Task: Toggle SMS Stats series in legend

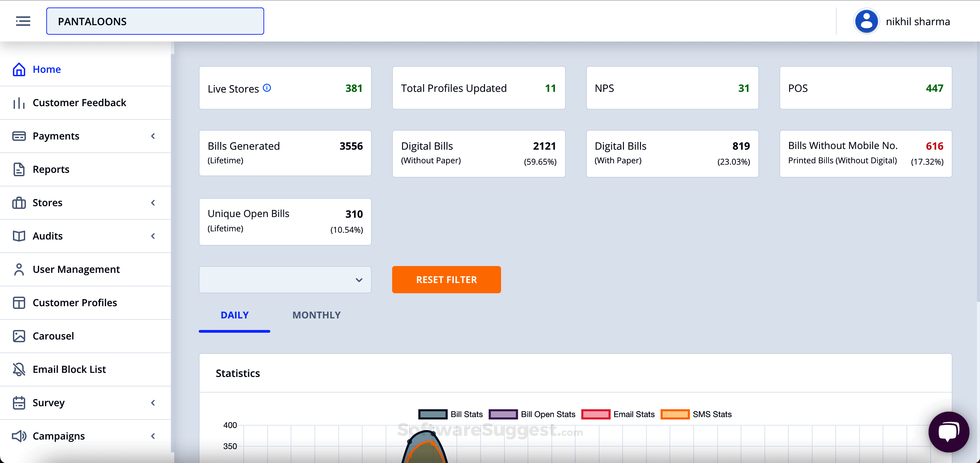Action: click(x=675, y=414)
